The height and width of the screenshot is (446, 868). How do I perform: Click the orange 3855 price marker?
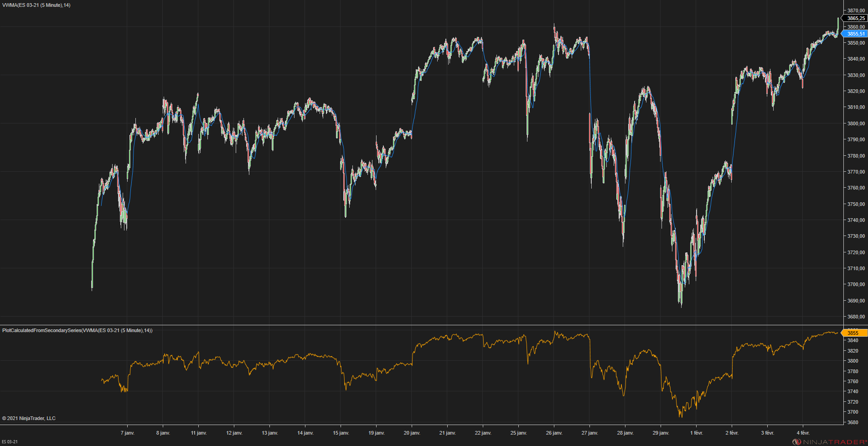pyautogui.click(x=854, y=333)
